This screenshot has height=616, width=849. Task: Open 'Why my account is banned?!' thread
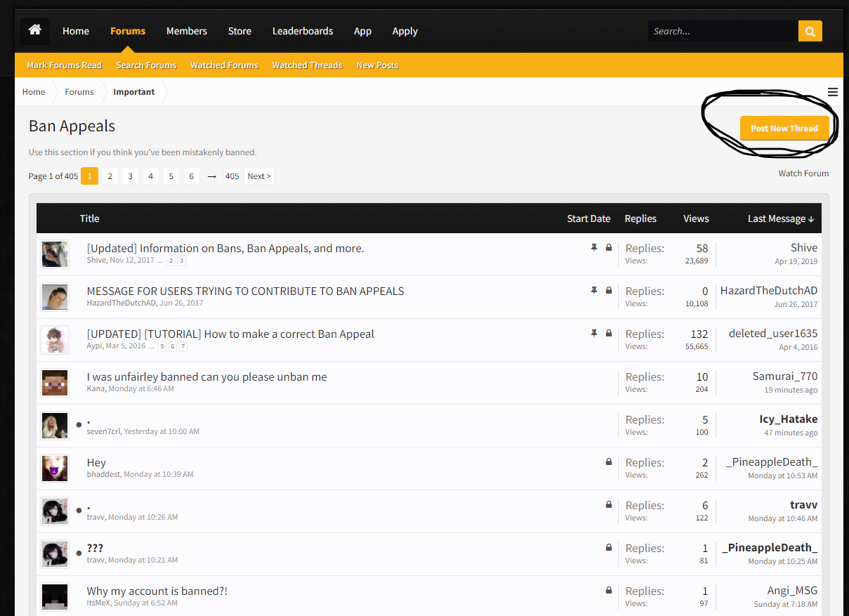(157, 591)
